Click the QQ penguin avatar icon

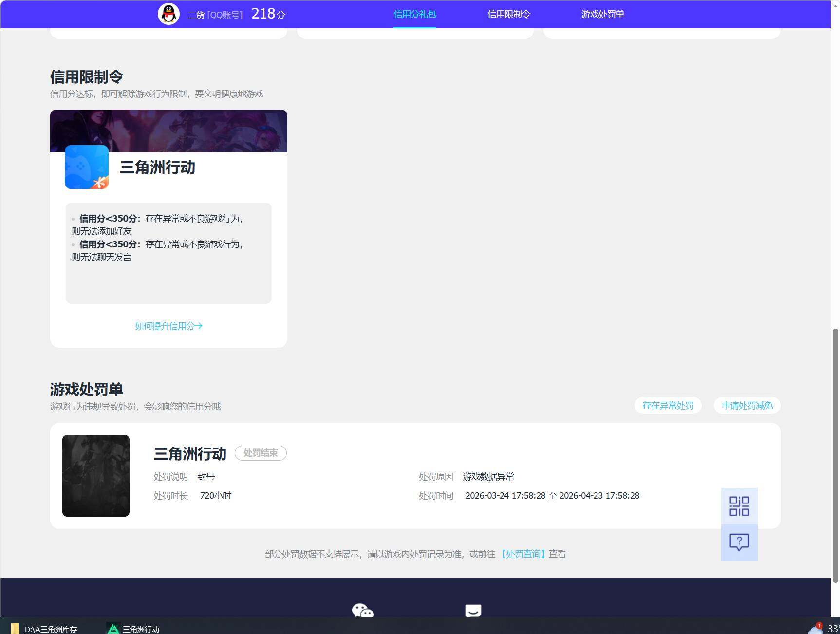tap(168, 14)
